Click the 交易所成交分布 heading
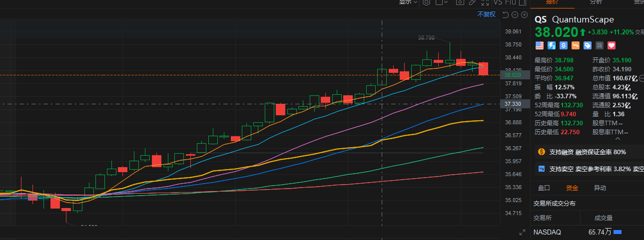Viewport: 644px width, 240px height. [x=554, y=203]
